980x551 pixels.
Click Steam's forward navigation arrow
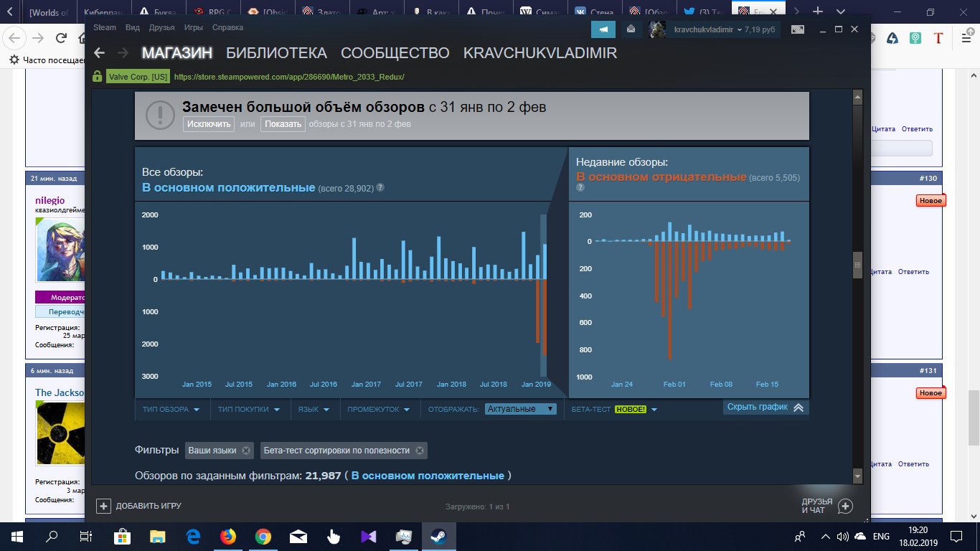point(123,53)
